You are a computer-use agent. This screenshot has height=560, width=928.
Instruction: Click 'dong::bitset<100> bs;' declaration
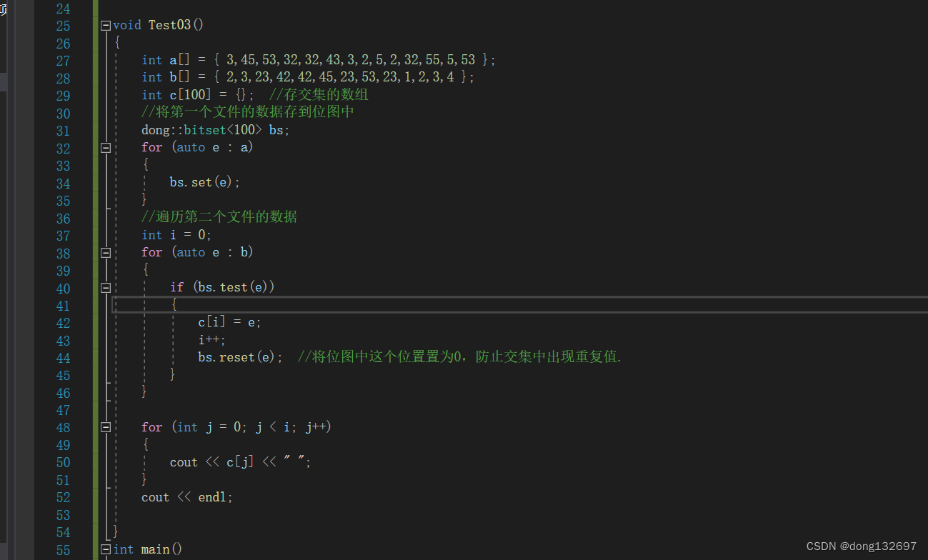(x=216, y=130)
